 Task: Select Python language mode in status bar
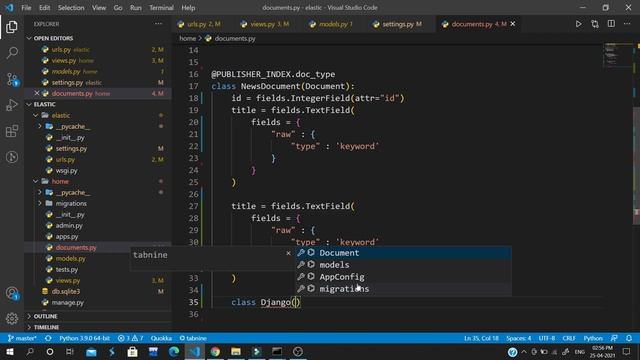(x=593, y=338)
